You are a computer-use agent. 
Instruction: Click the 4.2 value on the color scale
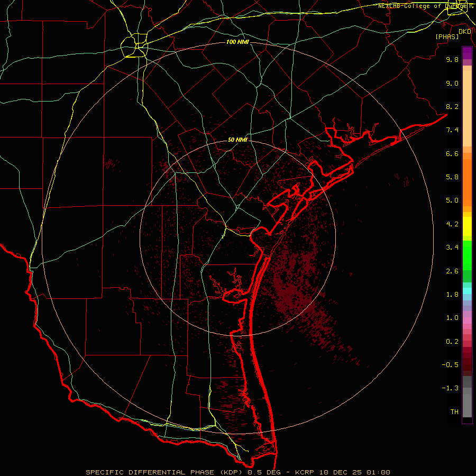(452, 224)
